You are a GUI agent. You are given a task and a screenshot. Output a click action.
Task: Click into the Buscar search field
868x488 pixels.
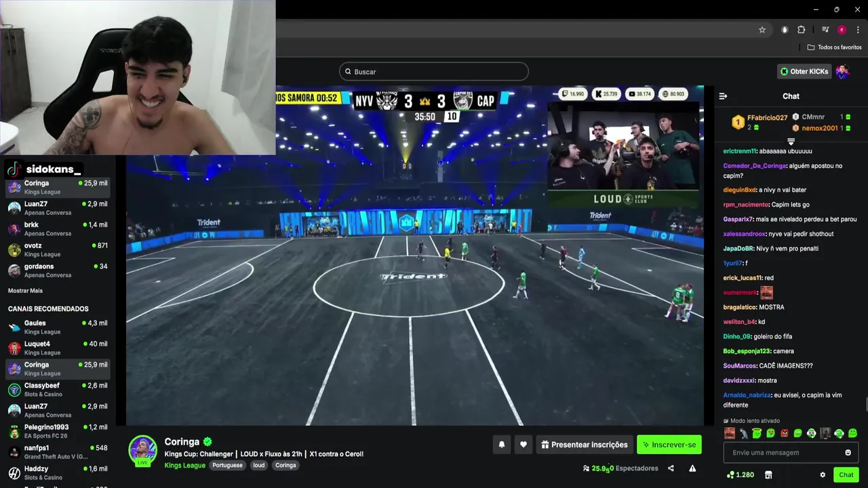(434, 72)
